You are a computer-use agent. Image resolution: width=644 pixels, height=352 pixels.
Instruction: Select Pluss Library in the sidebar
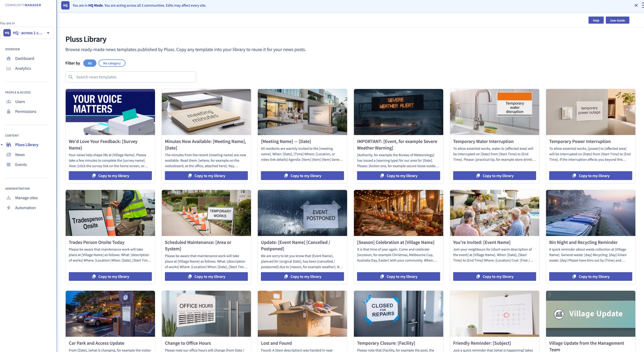tap(27, 145)
